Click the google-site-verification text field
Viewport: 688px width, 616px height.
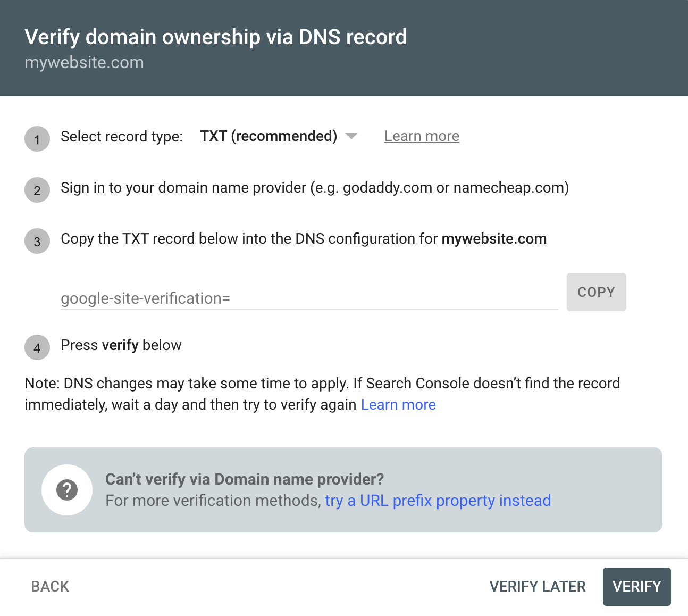(x=308, y=298)
